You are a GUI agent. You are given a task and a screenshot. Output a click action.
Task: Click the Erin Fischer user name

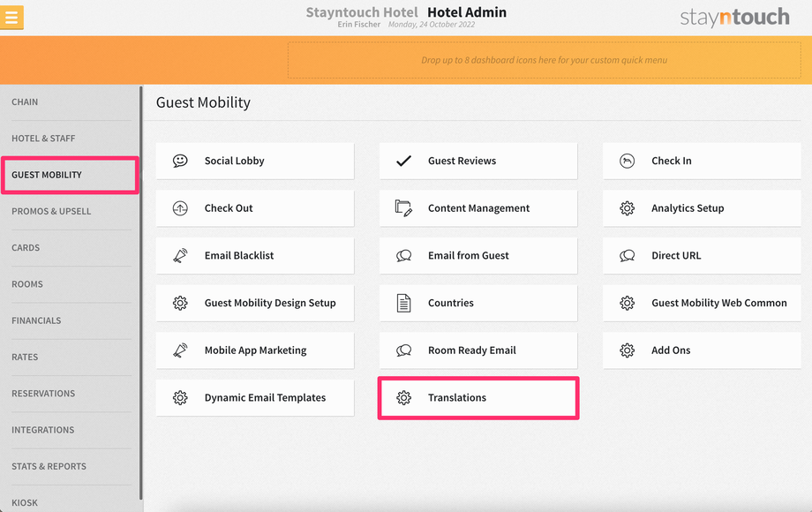click(x=359, y=25)
